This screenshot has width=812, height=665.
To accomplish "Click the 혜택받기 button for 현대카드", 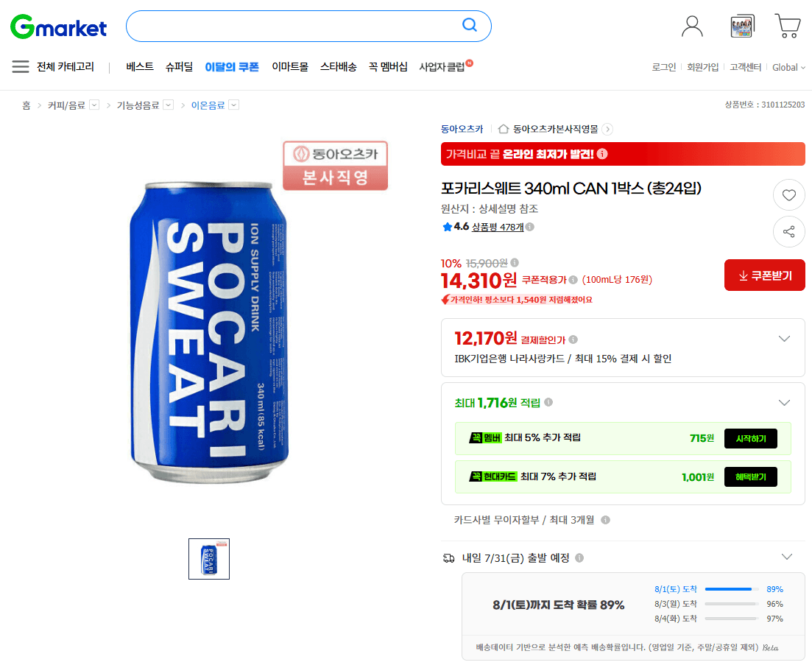I will pos(750,477).
